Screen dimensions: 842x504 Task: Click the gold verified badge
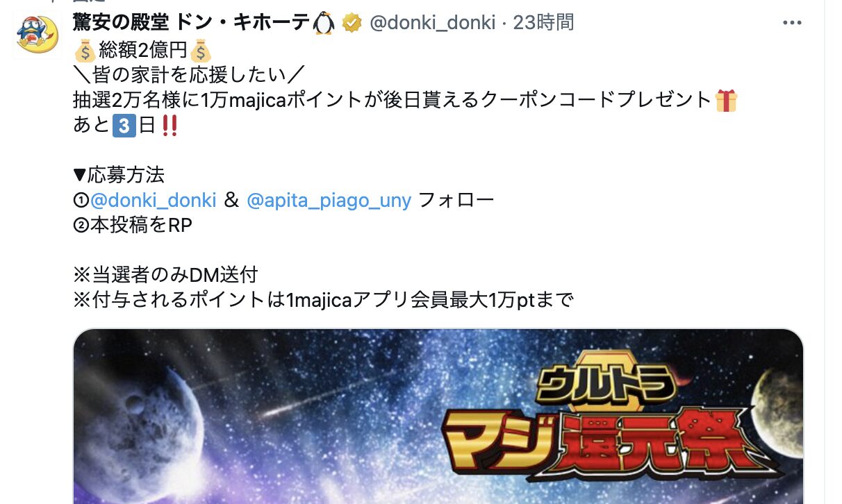point(352,24)
